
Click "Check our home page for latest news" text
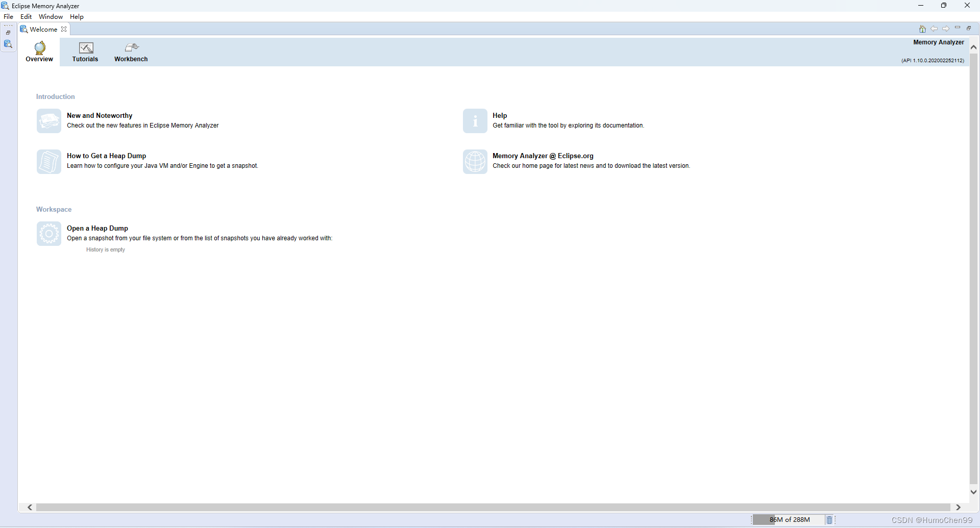(x=591, y=166)
